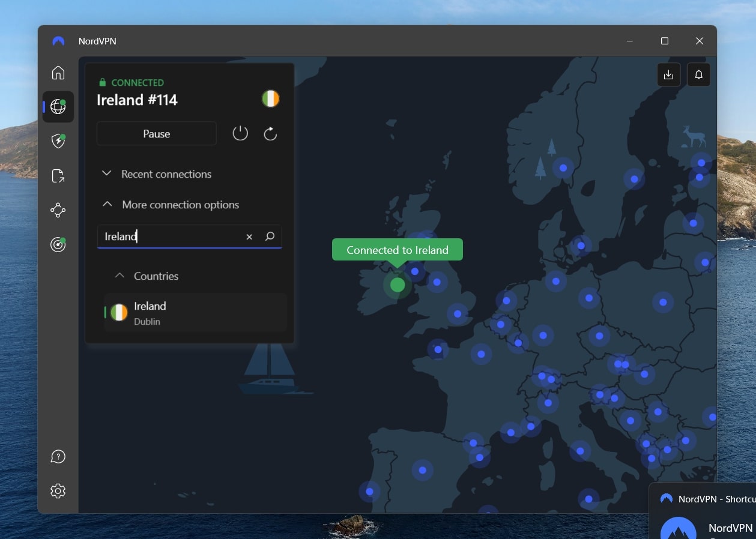Screen dimensions: 756x539
Task: Open Meshnet from the sidebar
Action: click(x=58, y=210)
